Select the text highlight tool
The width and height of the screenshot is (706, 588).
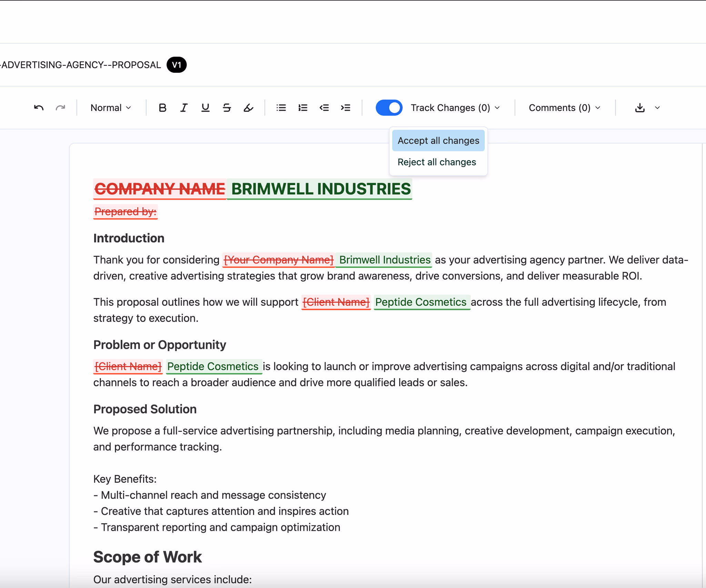pyautogui.click(x=249, y=108)
